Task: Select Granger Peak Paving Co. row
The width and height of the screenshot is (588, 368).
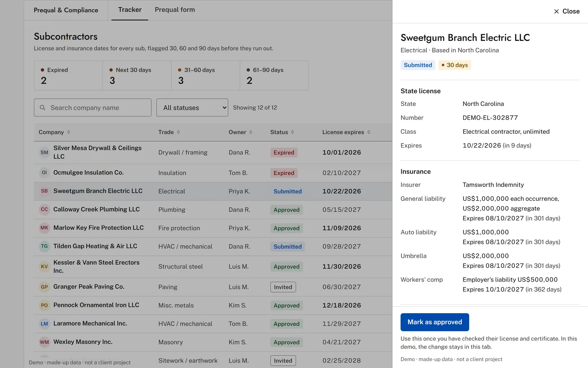Action: [213, 287]
